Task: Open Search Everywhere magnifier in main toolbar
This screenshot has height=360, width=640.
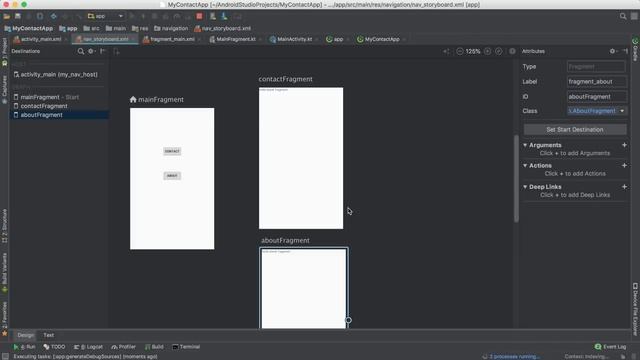Action: 623,16
